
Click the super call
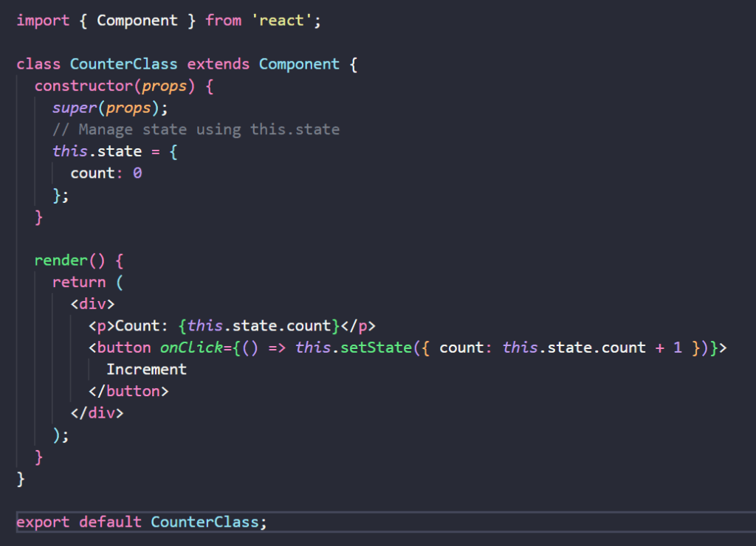click(x=75, y=108)
